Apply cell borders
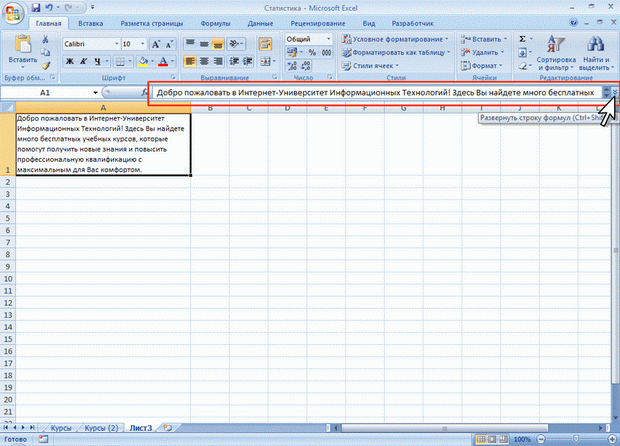620x446 pixels. point(119,61)
